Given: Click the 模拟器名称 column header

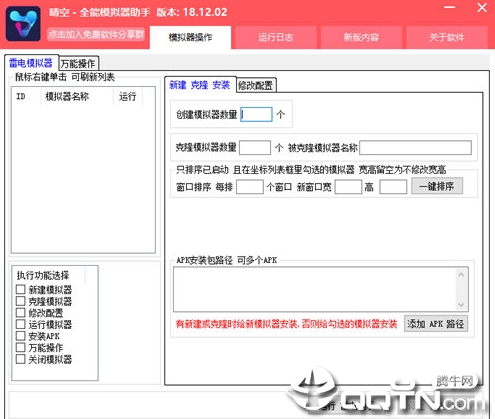Looking at the screenshot, I should pos(67,97).
